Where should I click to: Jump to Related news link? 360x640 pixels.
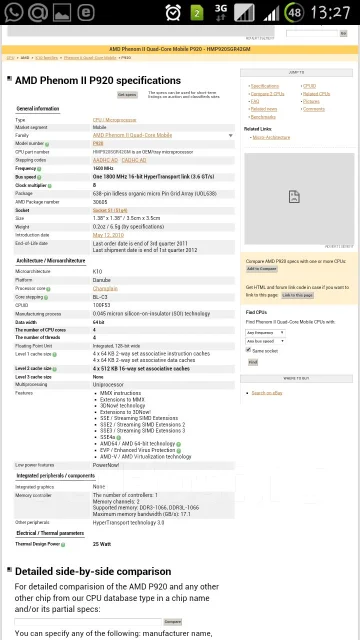pos(264,109)
